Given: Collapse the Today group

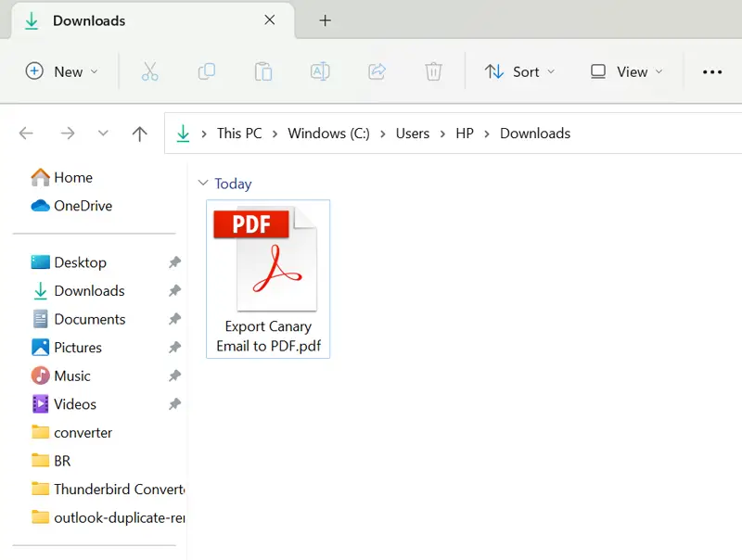Looking at the screenshot, I should [x=203, y=184].
